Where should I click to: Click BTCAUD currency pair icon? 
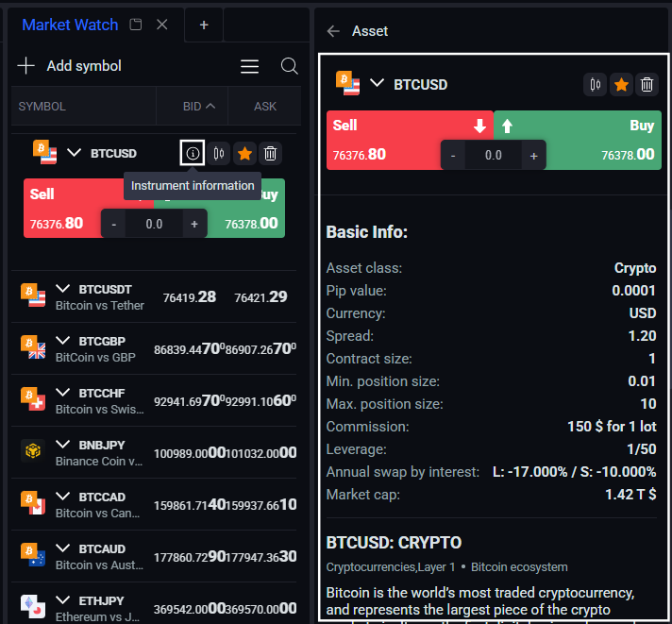click(x=33, y=554)
